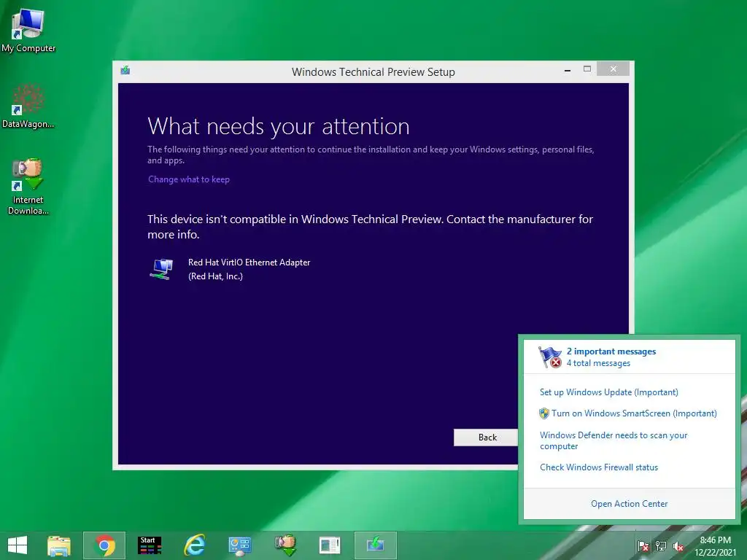Click the Action Center flag tray icon
The height and width of the screenshot is (560, 747).
[643, 546]
